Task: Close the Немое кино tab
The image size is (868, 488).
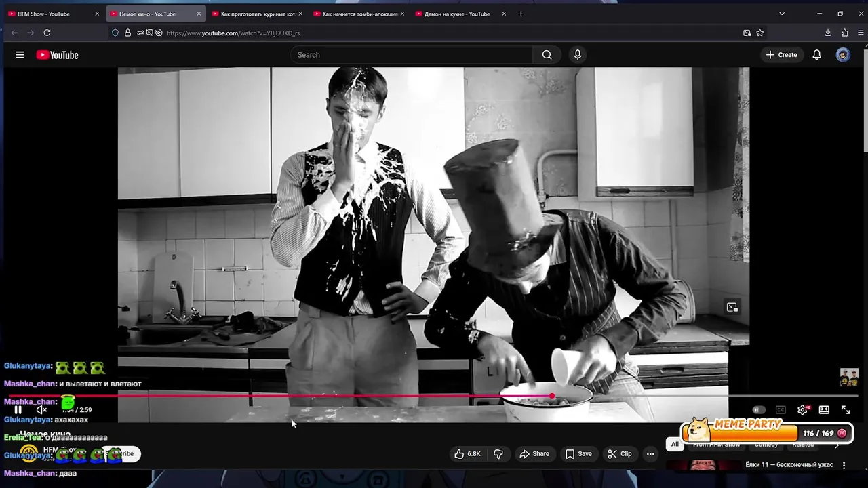Action: [199, 14]
